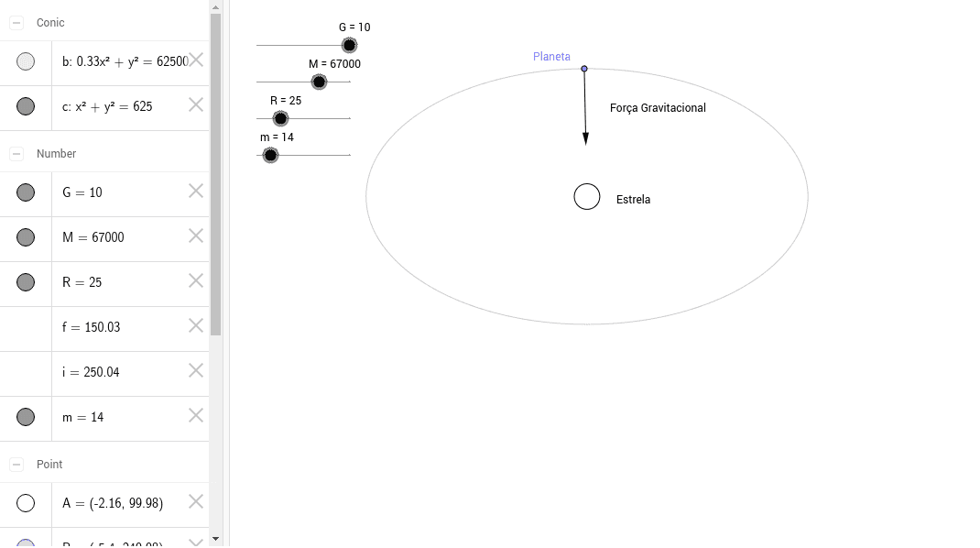980x548 pixels.
Task: Select the i = 250.04 value
Action: pyautogui.click(x=91, y=372)
